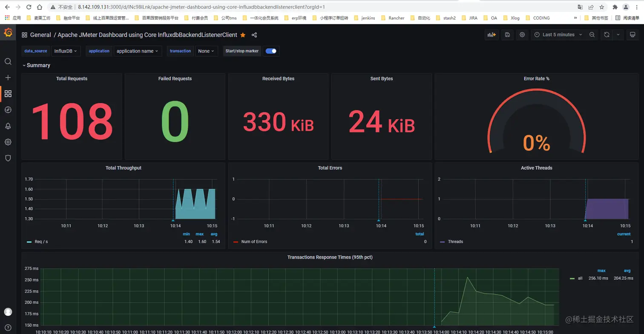The image size is (644, 334).
Task: Open the refresh interval dropdown
Action: point(618,35)
